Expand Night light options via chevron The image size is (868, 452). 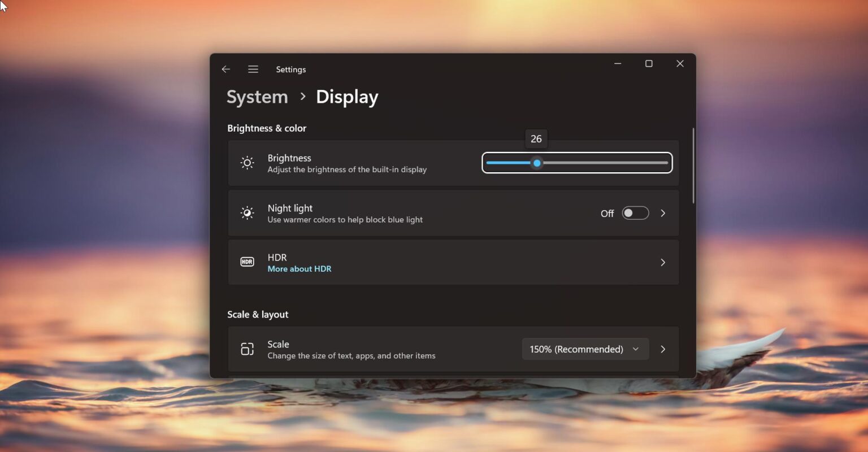coord(663,213)
